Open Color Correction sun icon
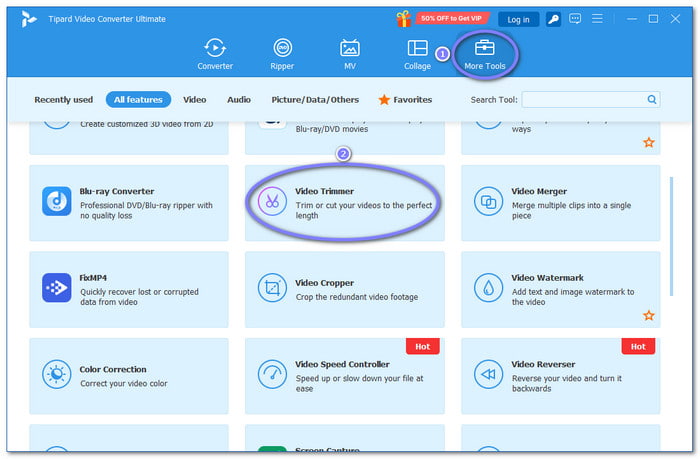 (x=57, y=374)
